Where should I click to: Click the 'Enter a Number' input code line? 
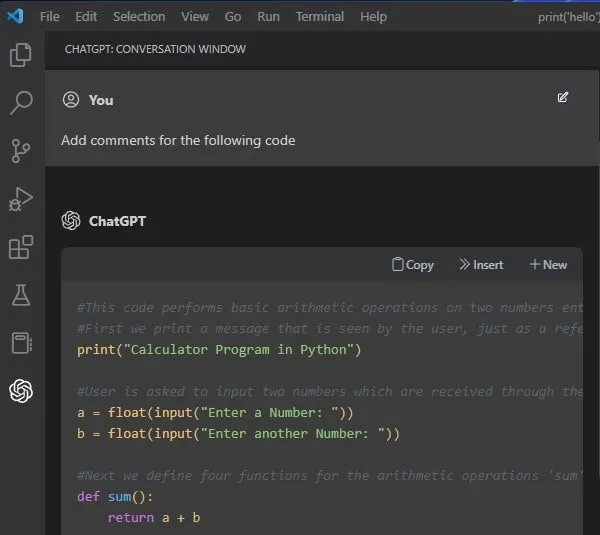[x=215, y=413]
